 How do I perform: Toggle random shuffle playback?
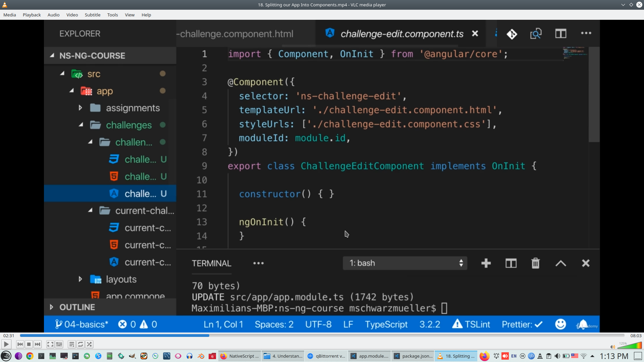click(x=89, y=344)
